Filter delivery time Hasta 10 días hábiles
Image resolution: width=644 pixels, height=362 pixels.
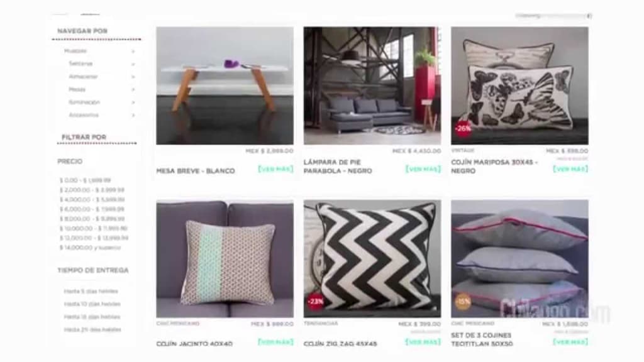tap(92, 304)
